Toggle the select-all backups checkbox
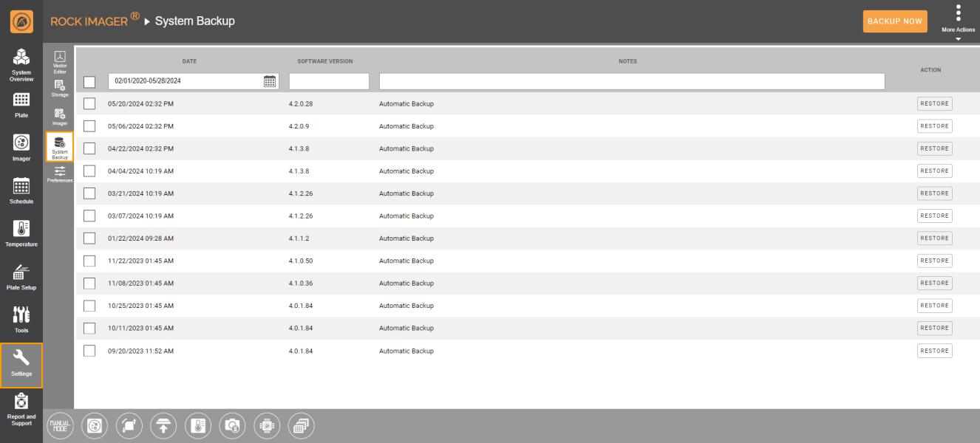 point(89,81)
